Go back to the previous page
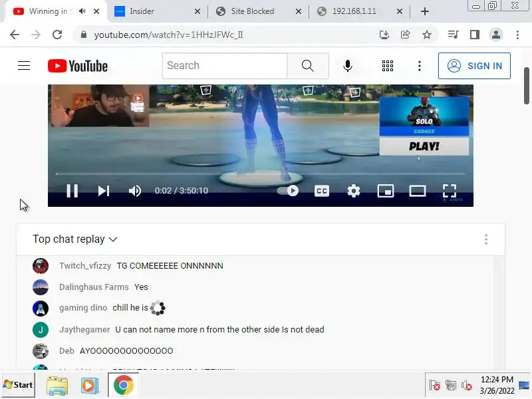532x399 pixels. [15, 35]
